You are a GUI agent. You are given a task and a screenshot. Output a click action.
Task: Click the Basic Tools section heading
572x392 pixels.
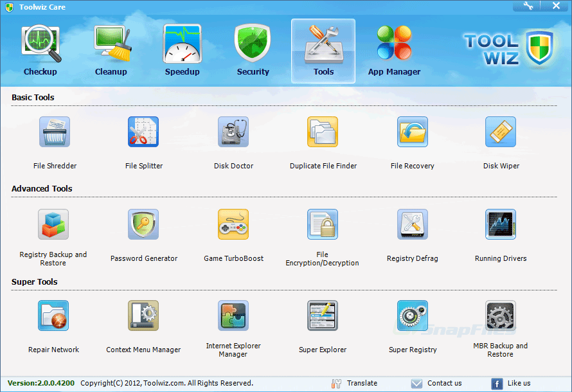pyautogui.click(x=33, y=98)
